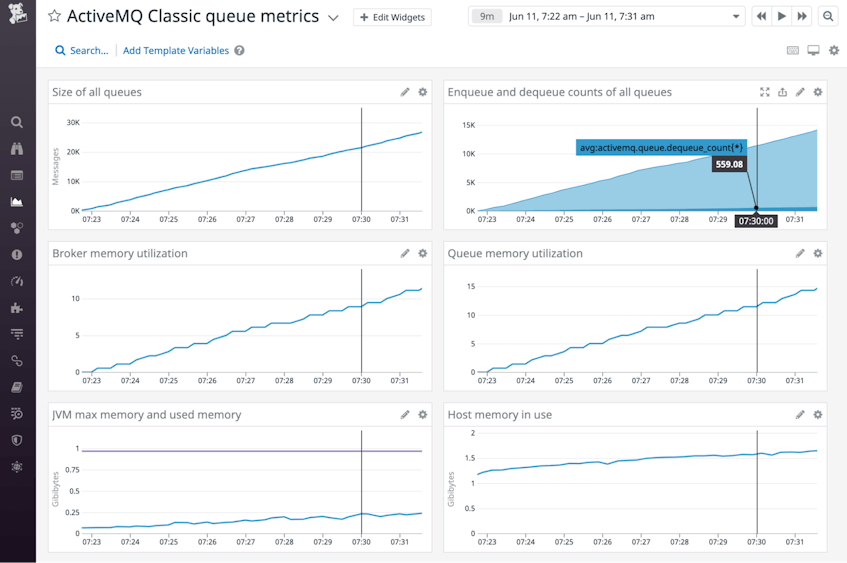Open gear of JVM max memory widget
847x563 pixels.
422,415
